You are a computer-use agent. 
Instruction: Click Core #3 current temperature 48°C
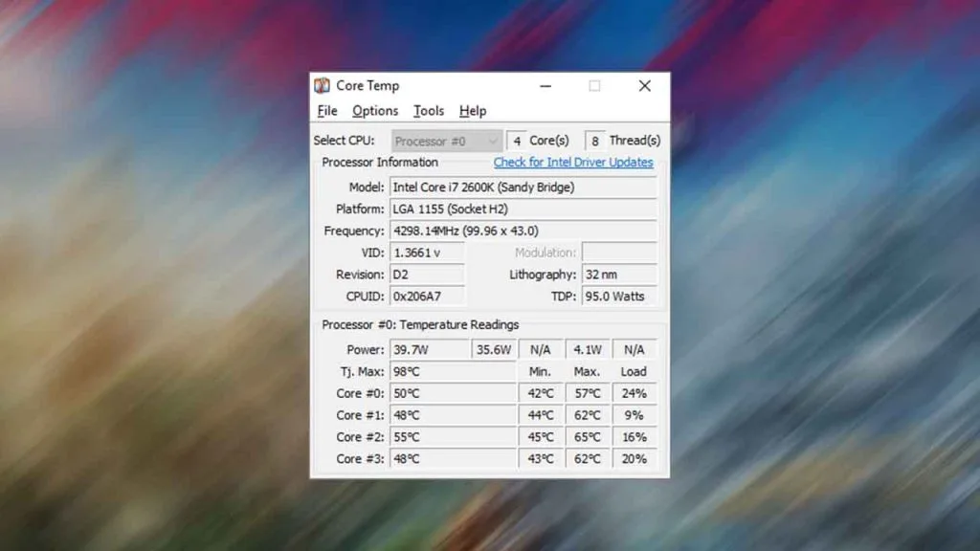(453, 459)
